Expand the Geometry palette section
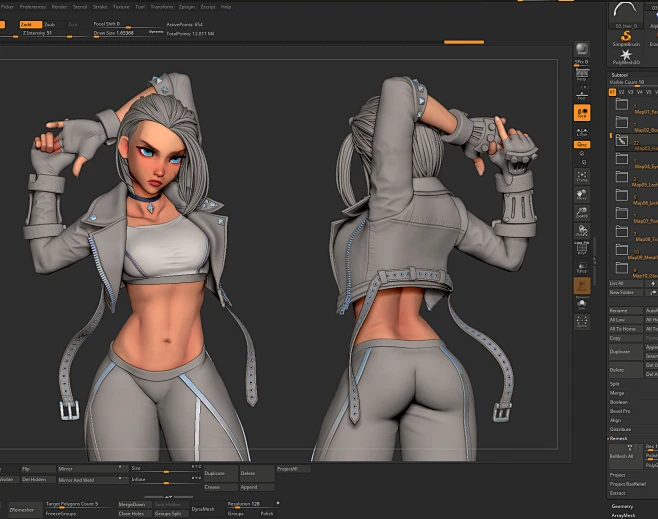Image resolution: width=658 pixels, height=519 pixels. point(622,506)
